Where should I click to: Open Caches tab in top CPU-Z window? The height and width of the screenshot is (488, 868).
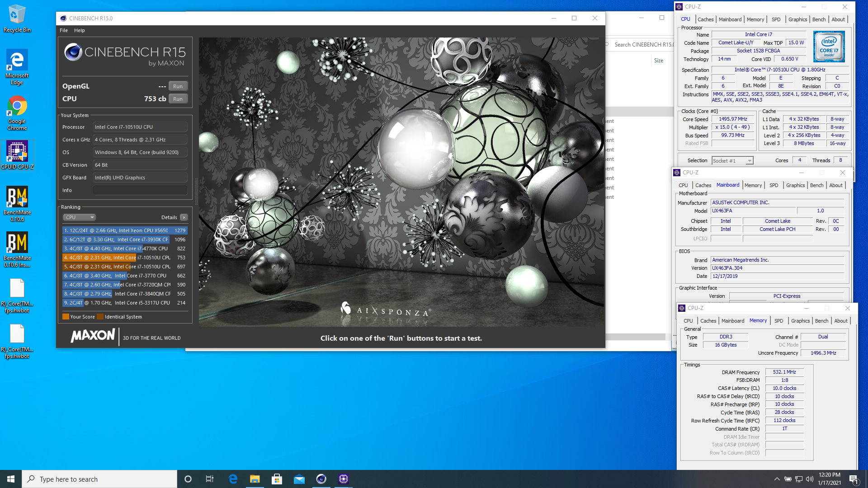705,19
